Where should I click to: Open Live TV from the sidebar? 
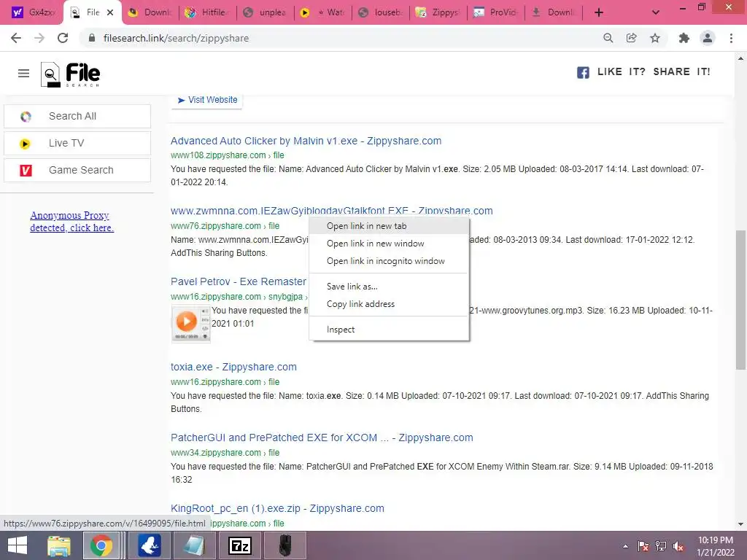click(x=77, y=144)
